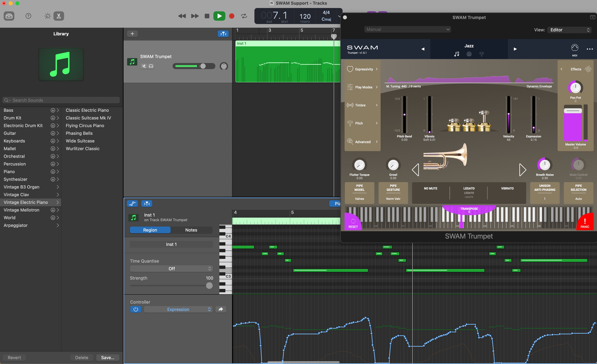Mute the SWAM Trumpet track
This screenshot has width=597, height=364.
(144, 66)
